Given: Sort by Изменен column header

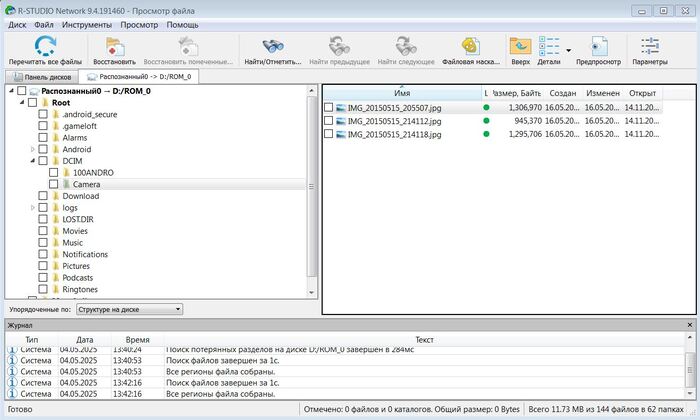Looking at the screenshot, I should pyautogui.click(x=603, y=93).
